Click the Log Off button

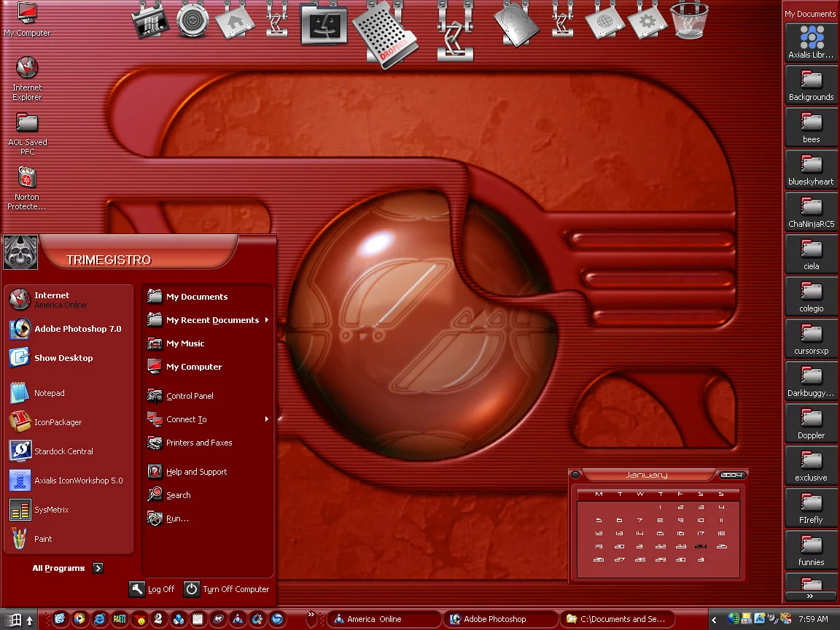click(152, 589)
